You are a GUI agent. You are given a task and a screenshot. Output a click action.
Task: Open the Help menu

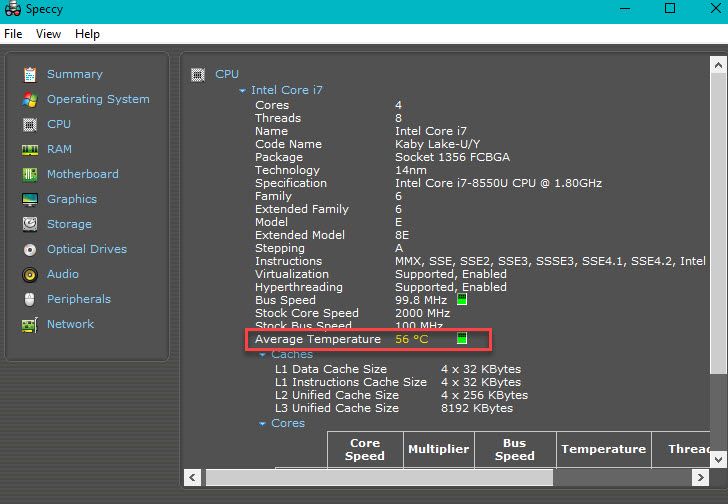click(87, 34)
